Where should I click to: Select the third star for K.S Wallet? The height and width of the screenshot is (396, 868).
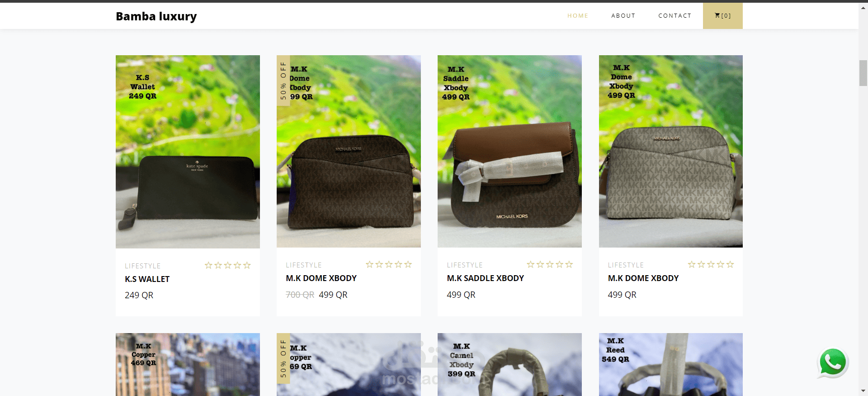(x=228, y=266)
